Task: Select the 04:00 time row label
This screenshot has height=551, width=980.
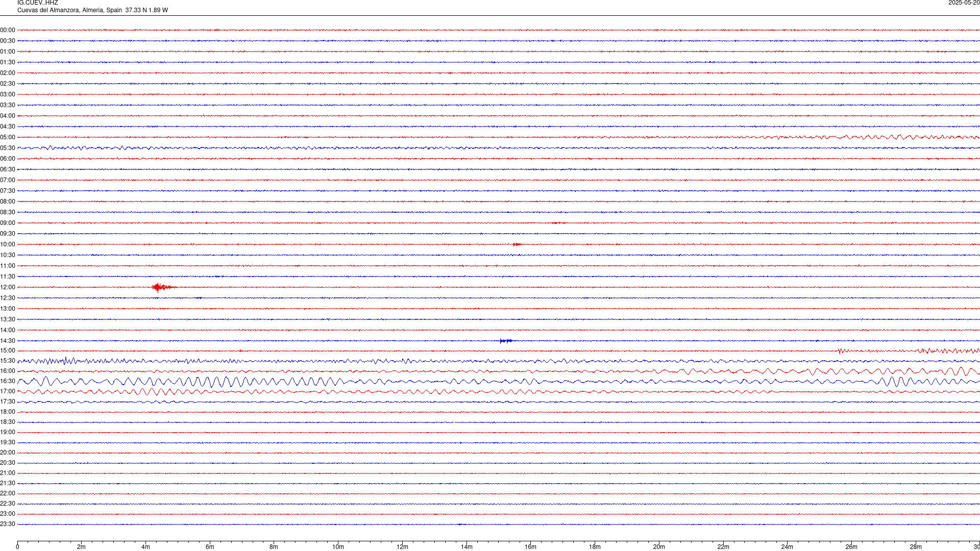Action: (x=8, y=116)
